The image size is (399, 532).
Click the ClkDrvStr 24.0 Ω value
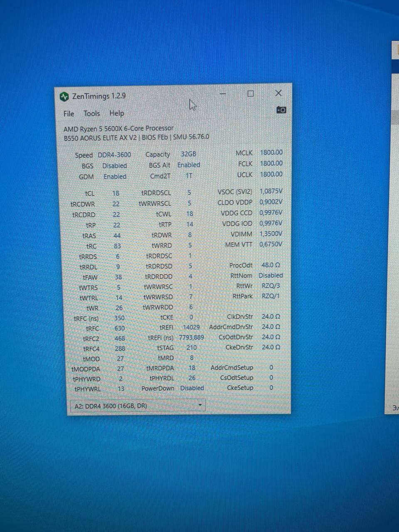(x=271, y=316)
